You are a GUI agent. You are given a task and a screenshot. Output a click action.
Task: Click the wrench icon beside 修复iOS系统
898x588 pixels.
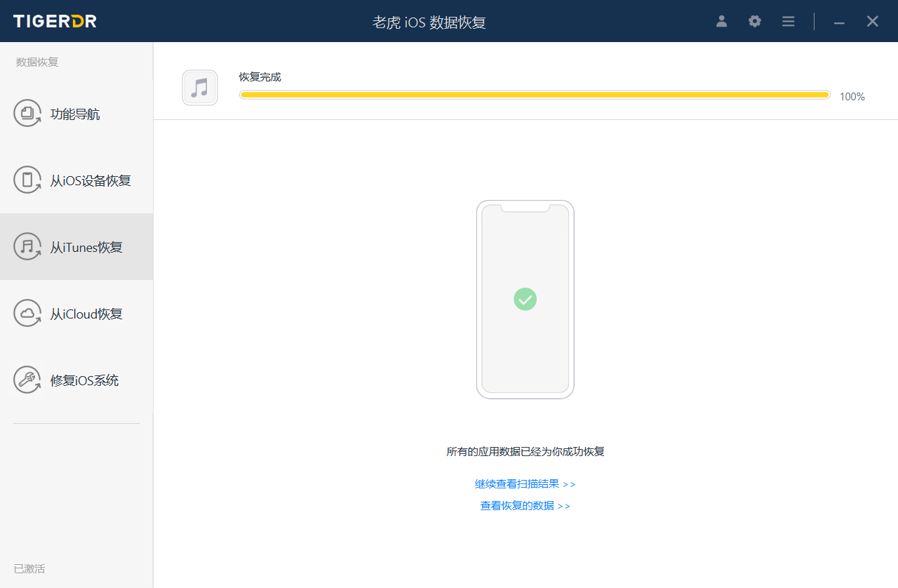coord(27,380)
